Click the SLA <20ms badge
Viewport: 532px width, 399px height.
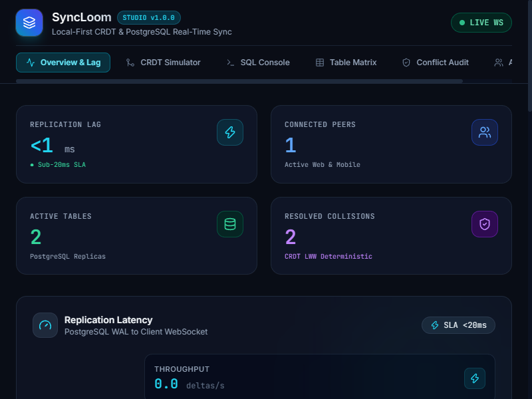(x=458, y=325)
